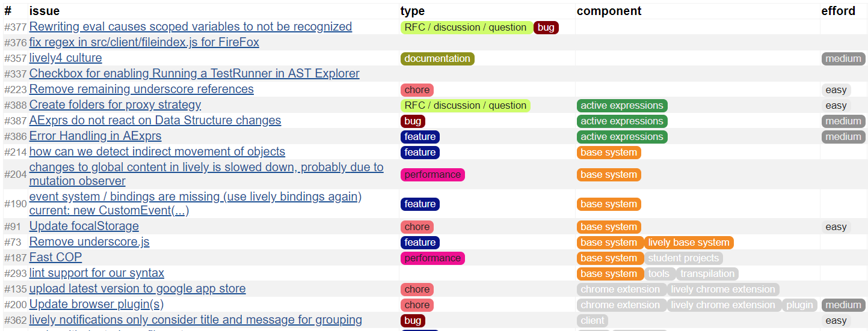The image size is (868, 331).
Task: Open the 'Fast COP' issue
Action: pos(55,258)
